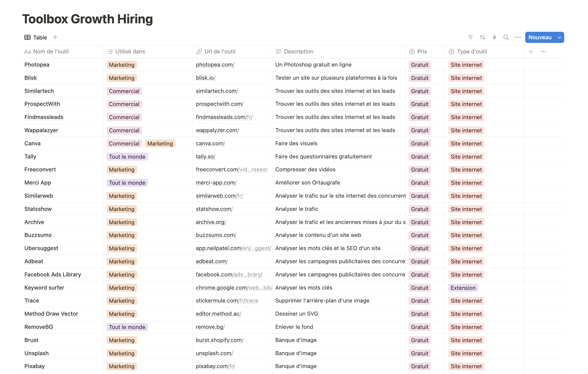Click the Extension tag for Keyword surfer

pyautogui.click(x=463, y=288)
